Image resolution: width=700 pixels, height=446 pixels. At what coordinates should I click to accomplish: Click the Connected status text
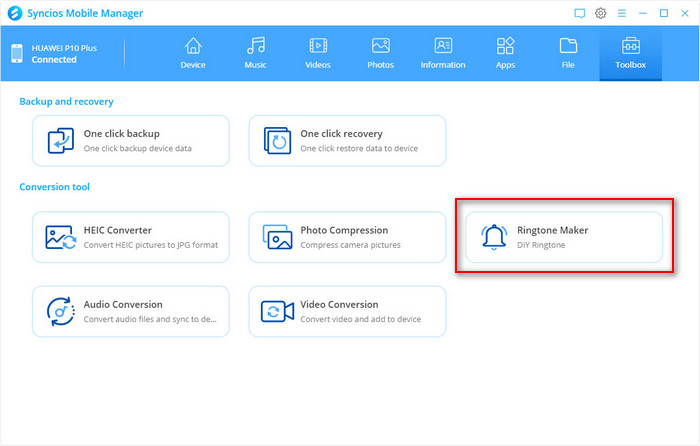[x=54, y=60]
